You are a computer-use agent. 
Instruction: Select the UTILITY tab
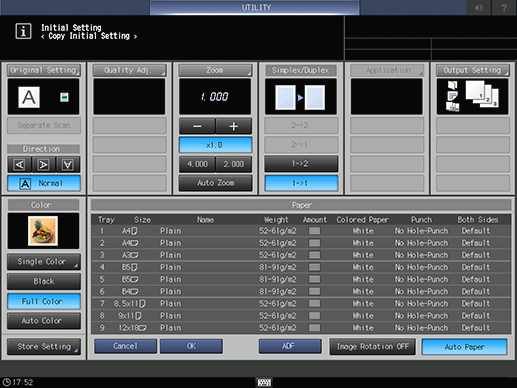tap(255, 7)
